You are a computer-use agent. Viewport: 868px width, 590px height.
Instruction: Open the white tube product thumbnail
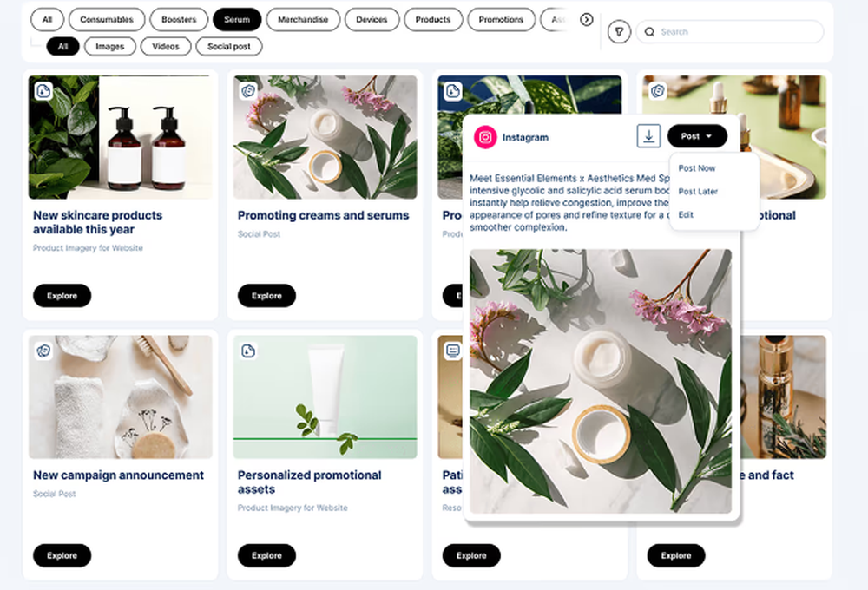click(x=325, y=397)
